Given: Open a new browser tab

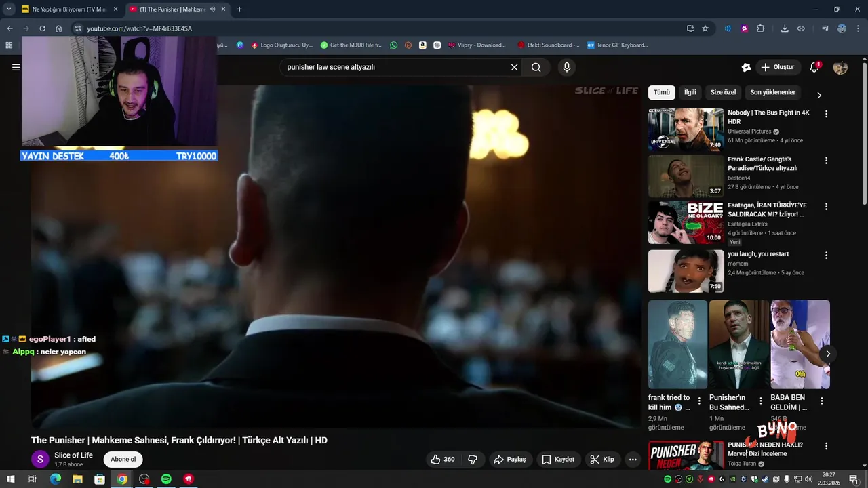Looking at the screenshot, I should pos(239,9).
